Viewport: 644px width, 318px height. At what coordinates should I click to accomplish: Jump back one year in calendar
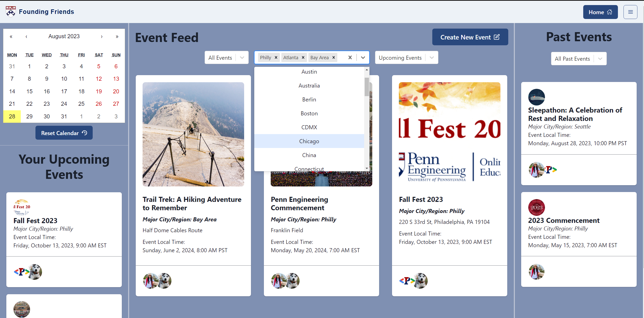(11, 36)
